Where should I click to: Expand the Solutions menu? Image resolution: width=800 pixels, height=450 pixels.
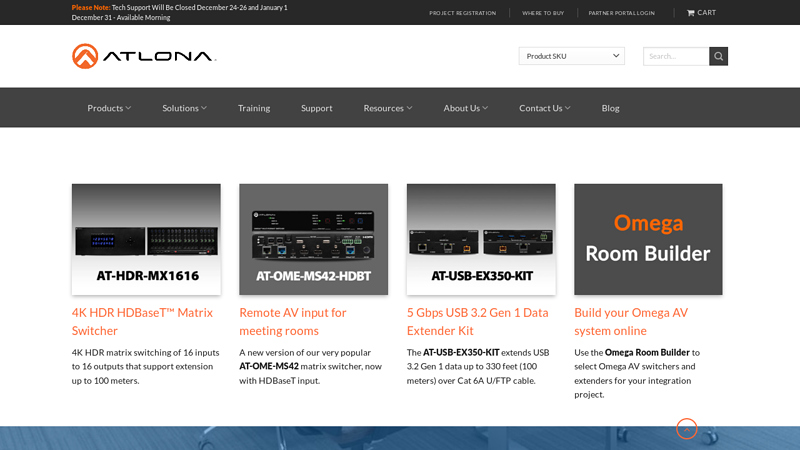click(x=184, y=108)
